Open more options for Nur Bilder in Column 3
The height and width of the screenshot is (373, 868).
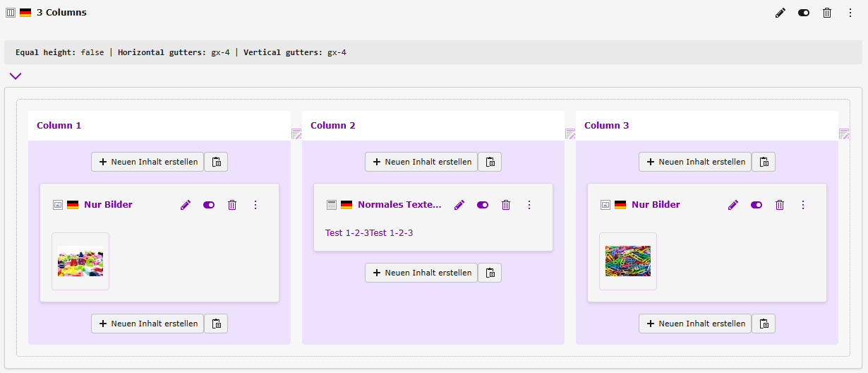point(803,205)
